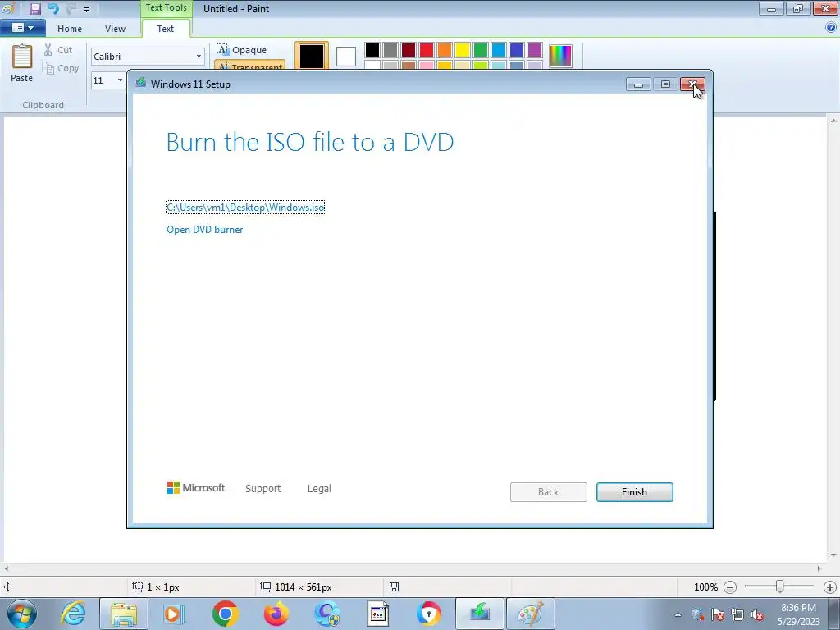Pick the black palette color

coord(372,50)
